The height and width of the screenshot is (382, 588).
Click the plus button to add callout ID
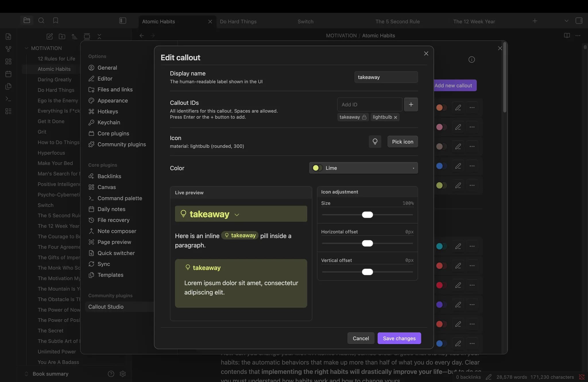[411, 105]
